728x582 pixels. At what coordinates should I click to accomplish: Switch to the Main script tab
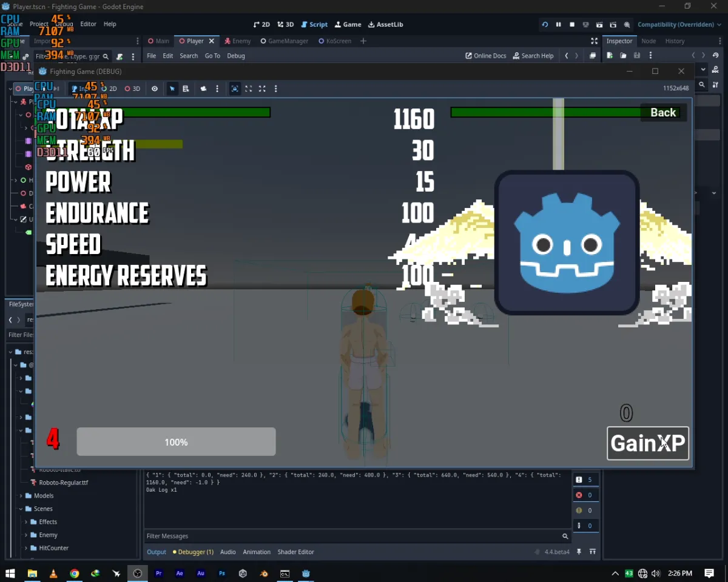[x=158, y=41]
